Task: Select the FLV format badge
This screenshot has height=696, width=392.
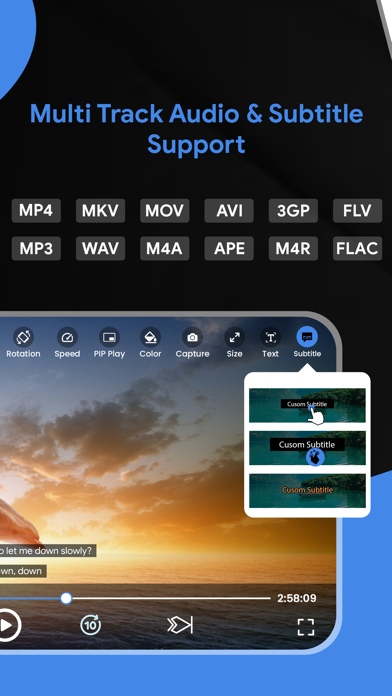Action: pos(357,210)
